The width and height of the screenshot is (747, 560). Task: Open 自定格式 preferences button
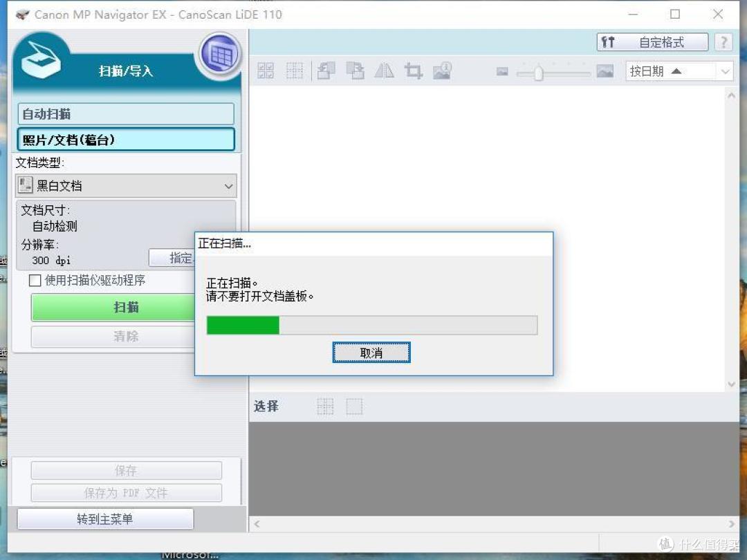click(x=653, y=42)
